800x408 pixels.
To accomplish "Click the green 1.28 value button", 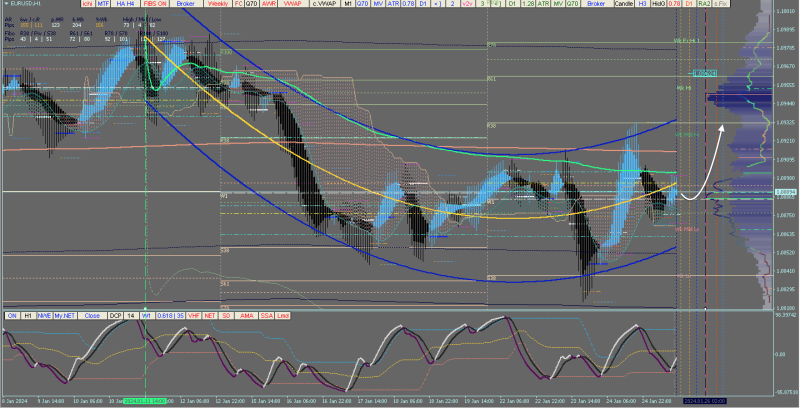I will (528, 4).
